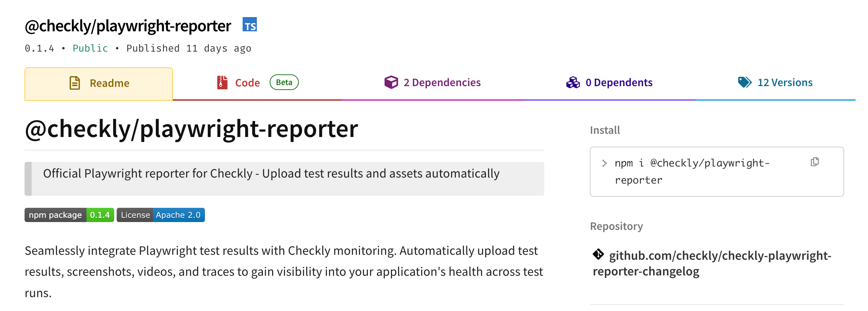Click the License Apache 2.0 badge

(161, 215)
